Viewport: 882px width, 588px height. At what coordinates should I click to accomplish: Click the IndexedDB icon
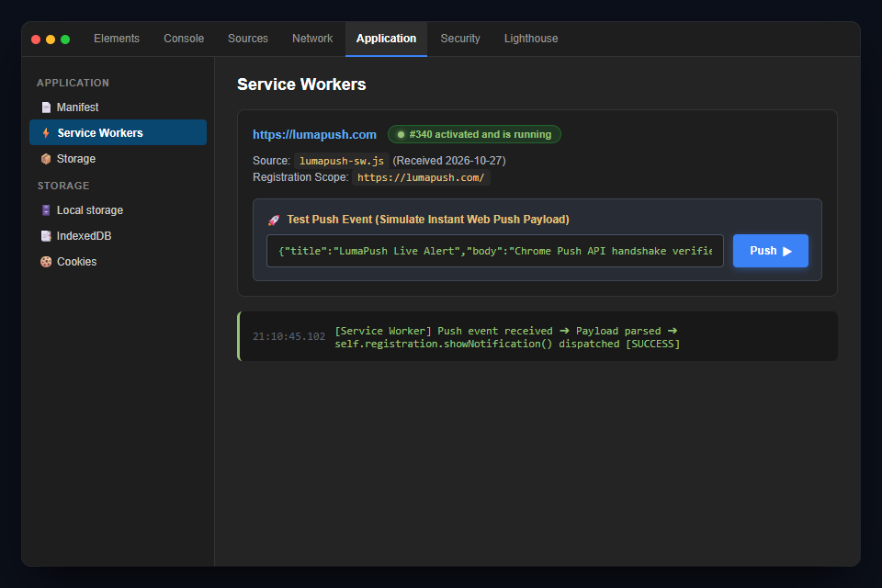(x=46, y=236)
